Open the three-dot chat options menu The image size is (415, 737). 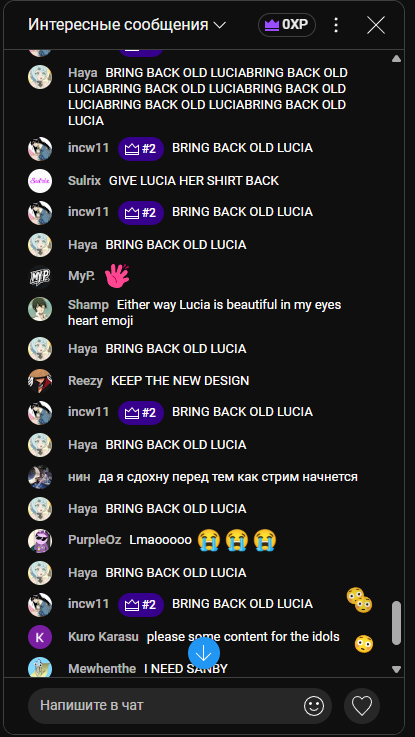(x=336, y=25)
